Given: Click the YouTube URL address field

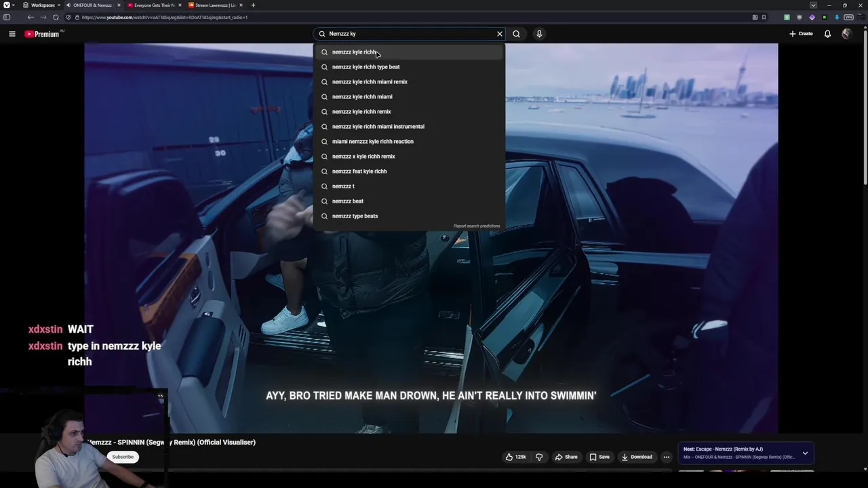Looking at the screenshot, I should [x=407, y=18].
